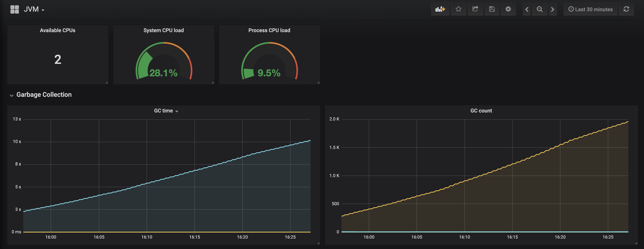Click the Add panel icon
Image resolution: width=644 pixels, height=249 pixels.
440,9
